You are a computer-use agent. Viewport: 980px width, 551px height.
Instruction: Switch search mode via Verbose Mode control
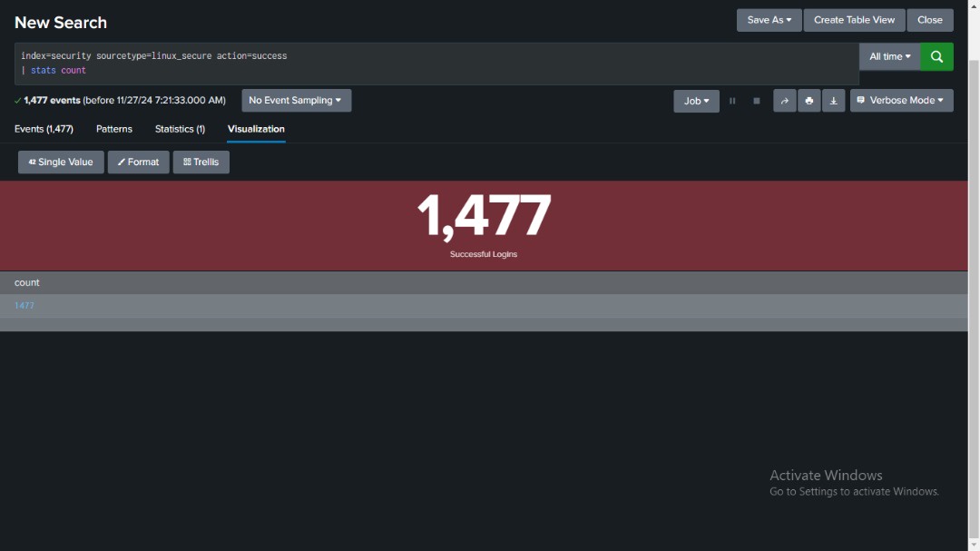901,101
